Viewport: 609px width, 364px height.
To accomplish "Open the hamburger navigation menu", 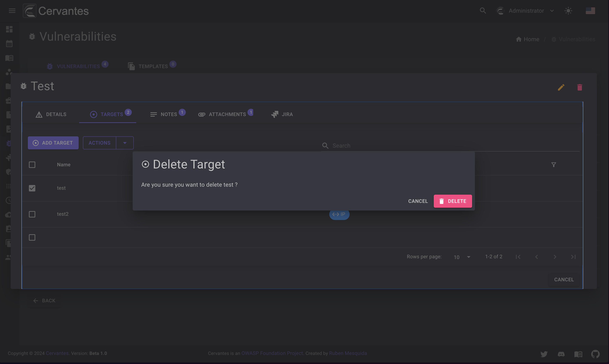I will pos(12,11).
